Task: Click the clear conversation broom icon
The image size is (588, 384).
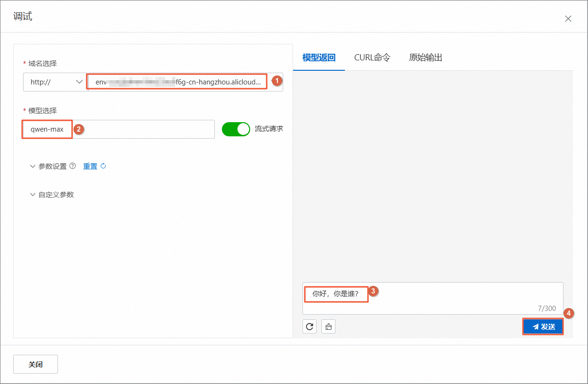Action: click(x=328, y=326)
